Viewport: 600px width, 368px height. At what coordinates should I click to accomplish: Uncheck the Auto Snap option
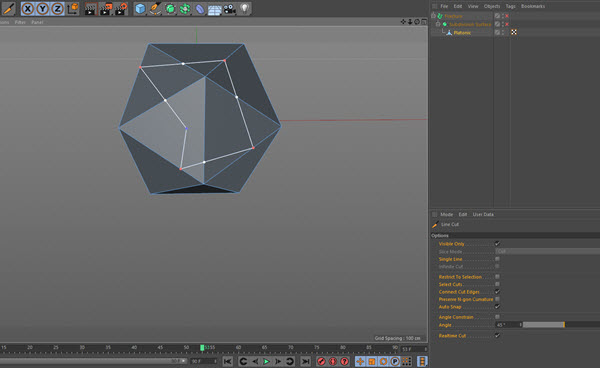pyautogui.click(x=497, y=307)
